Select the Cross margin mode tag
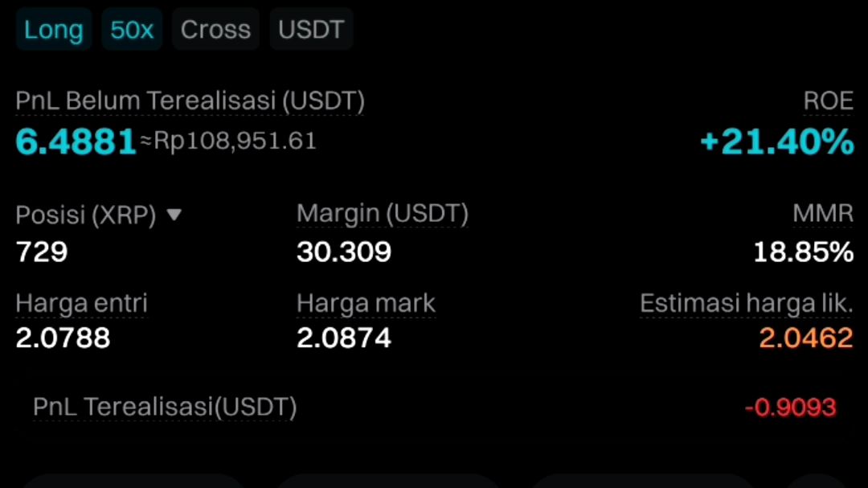The image size is (868, 488). (215, 30)
